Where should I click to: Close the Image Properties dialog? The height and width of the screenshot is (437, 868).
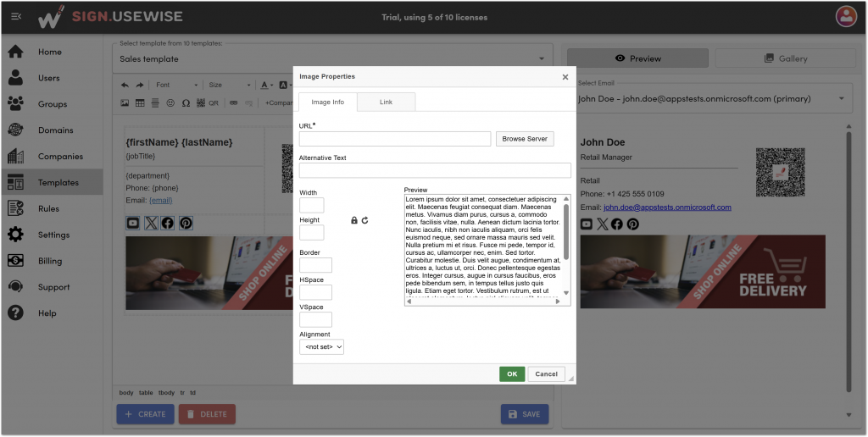click(565, 77)
